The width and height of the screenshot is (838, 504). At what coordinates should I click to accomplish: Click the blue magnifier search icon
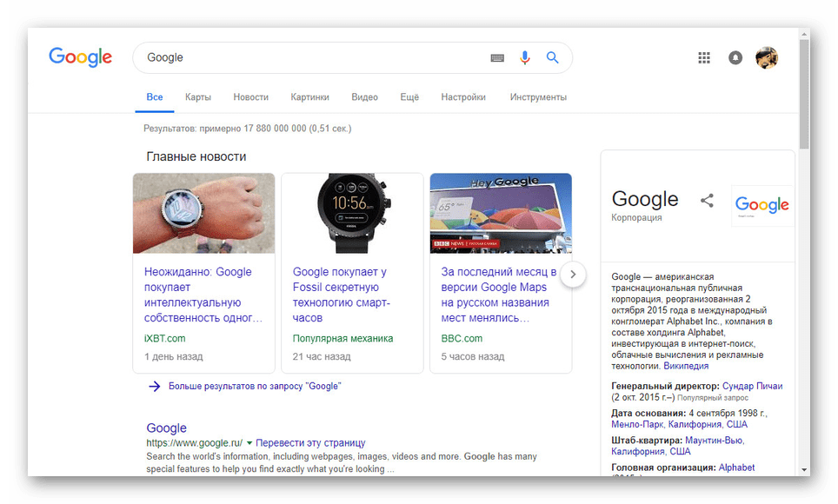coord(552,57)
